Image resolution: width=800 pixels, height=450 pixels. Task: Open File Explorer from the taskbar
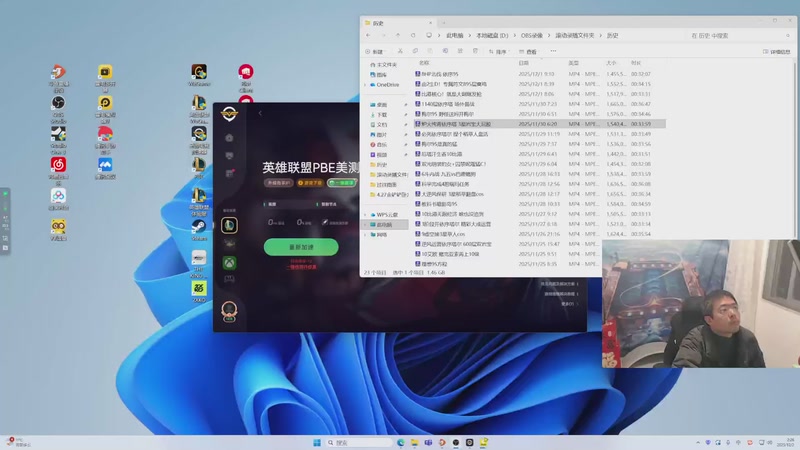click(415, 442)
